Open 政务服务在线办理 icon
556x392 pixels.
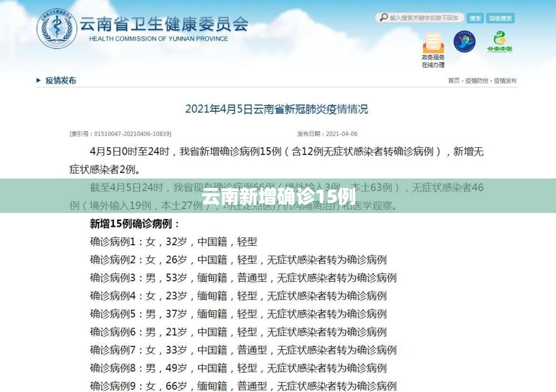(433, 50)
